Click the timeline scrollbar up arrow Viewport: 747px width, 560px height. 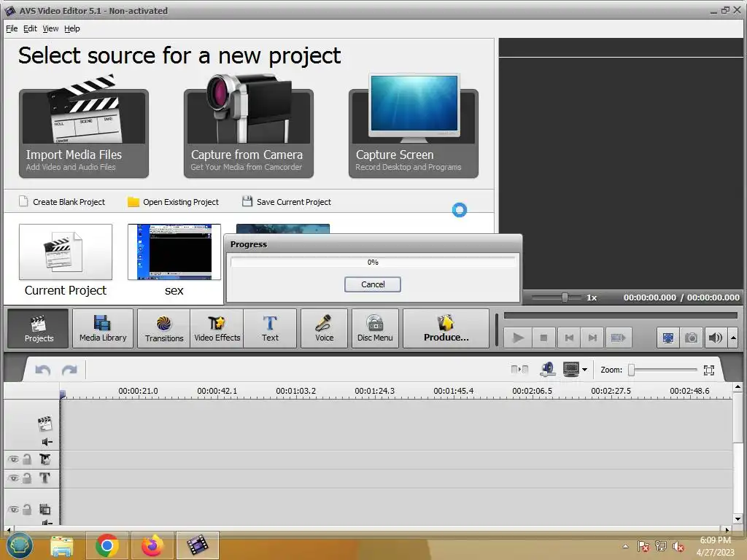738,386
